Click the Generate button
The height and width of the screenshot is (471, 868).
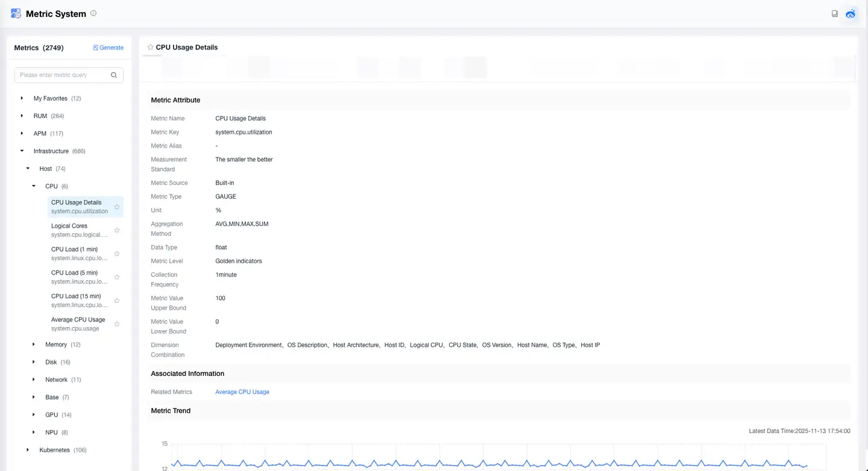108,48
